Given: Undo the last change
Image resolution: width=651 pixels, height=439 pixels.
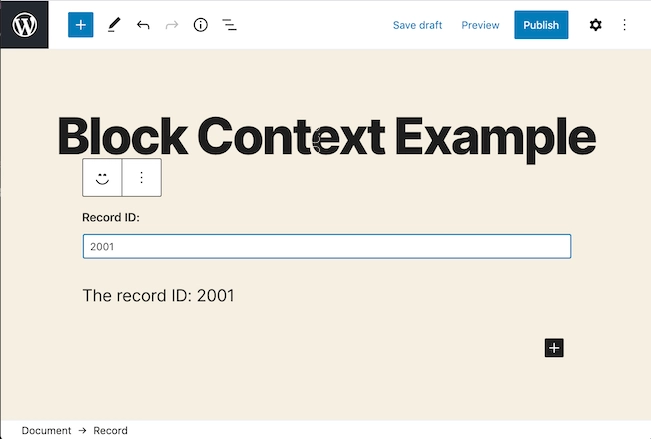Looking at the screenshot, I should [x=143, y=25].
